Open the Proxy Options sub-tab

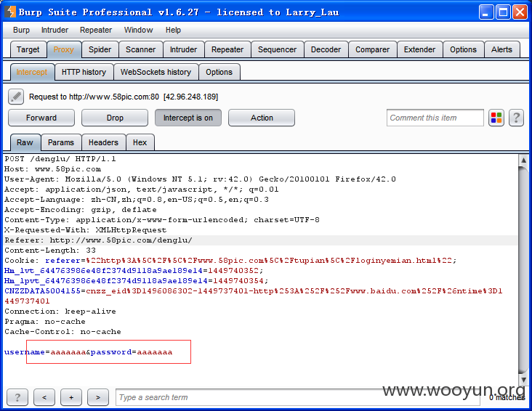[x=219, y=72]
